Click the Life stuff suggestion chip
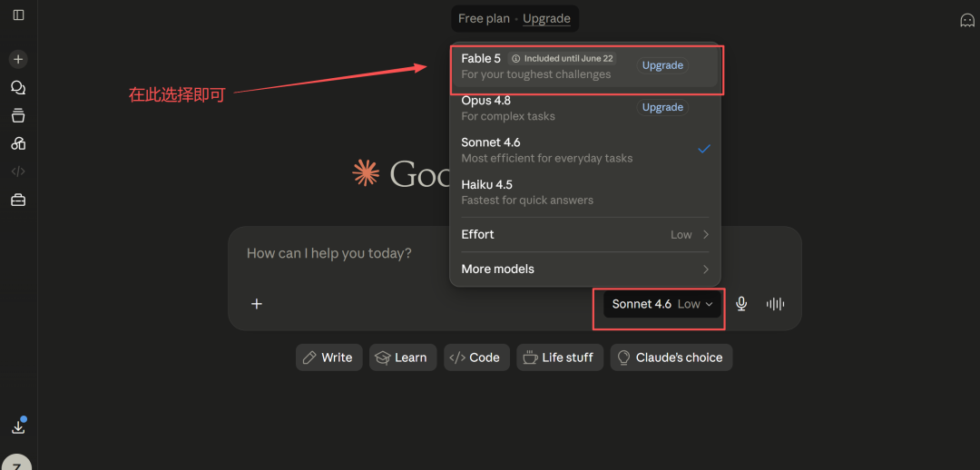Image resolution: width=980 pixels, height=470 pixels. click(x=559, y=357)
